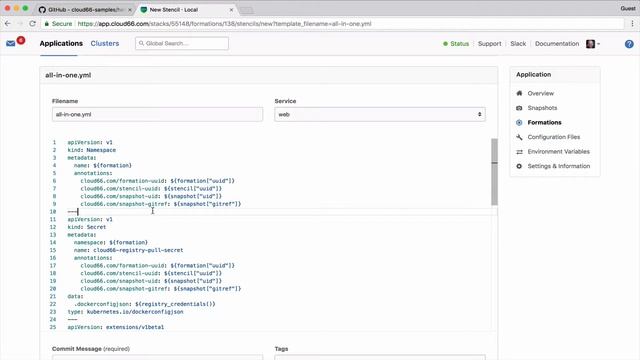Open the Clusters nav item
This screenshot has width=640, height=360.
105,43
